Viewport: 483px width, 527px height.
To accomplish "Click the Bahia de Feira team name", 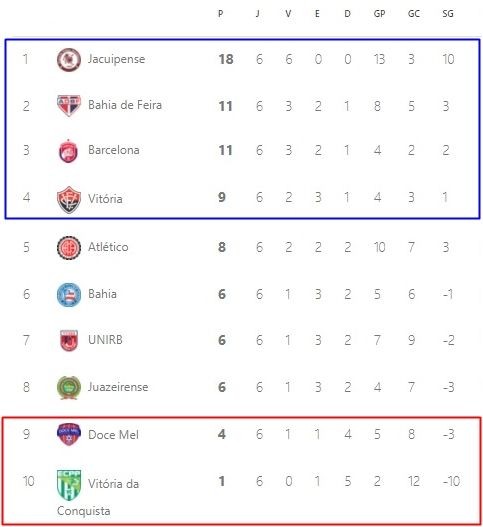I will click(125, 105).
